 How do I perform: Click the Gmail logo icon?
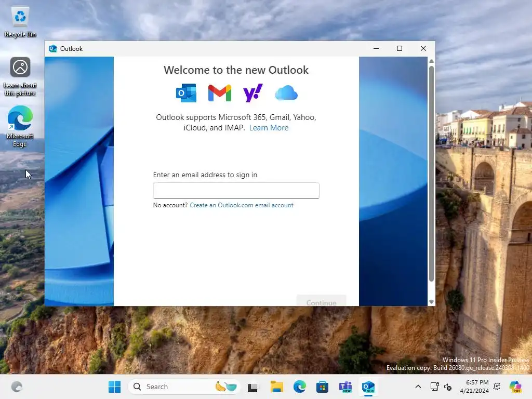pyautogui.click(x=220, y=93)
